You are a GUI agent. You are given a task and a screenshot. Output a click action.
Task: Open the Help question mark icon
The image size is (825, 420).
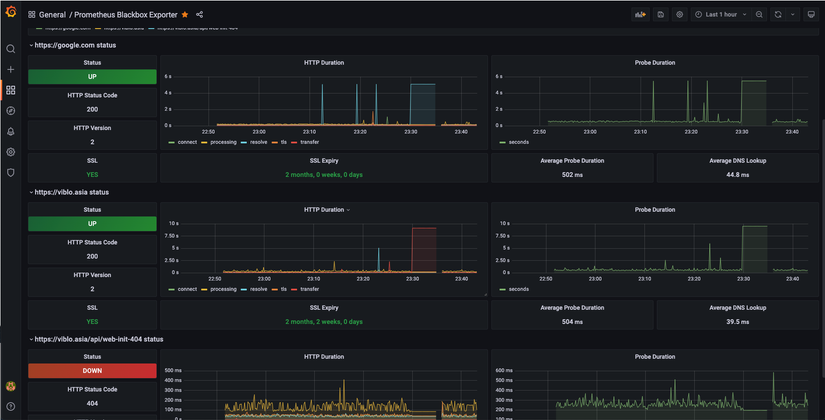point(11,406)
